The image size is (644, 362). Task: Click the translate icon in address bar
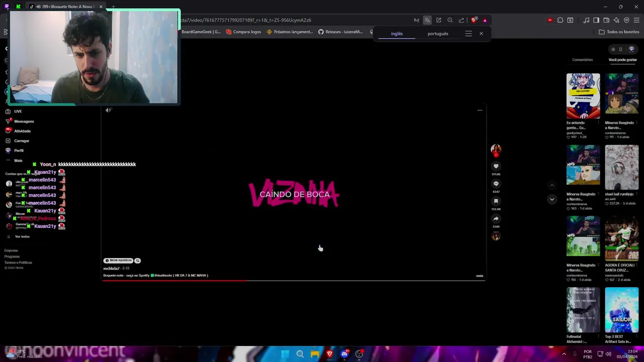click(427, 20)
